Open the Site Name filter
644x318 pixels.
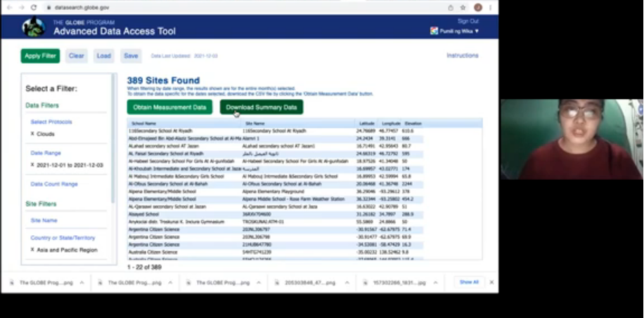pyautogui.click(x=44, y=220)
